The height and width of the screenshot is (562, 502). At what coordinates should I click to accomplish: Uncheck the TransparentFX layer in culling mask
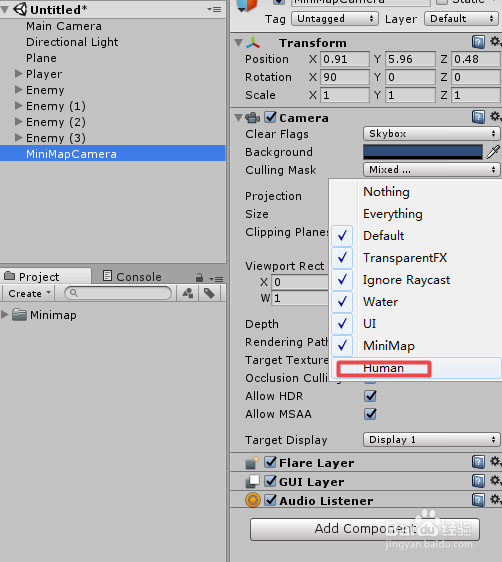point(416,258)
